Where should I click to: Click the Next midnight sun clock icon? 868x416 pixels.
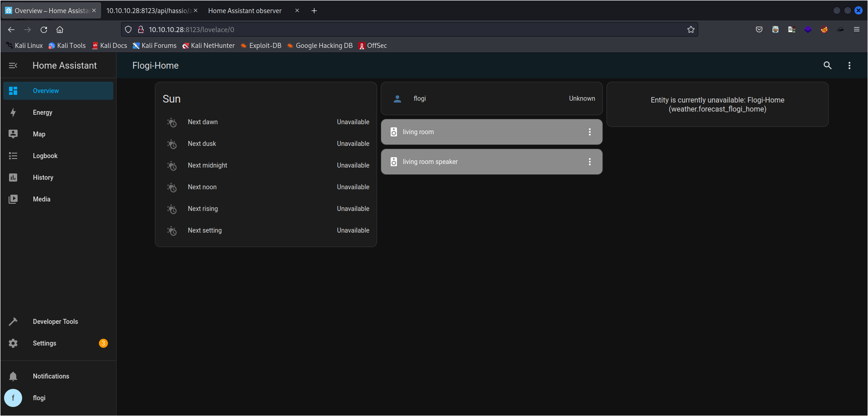coord(172,166)
